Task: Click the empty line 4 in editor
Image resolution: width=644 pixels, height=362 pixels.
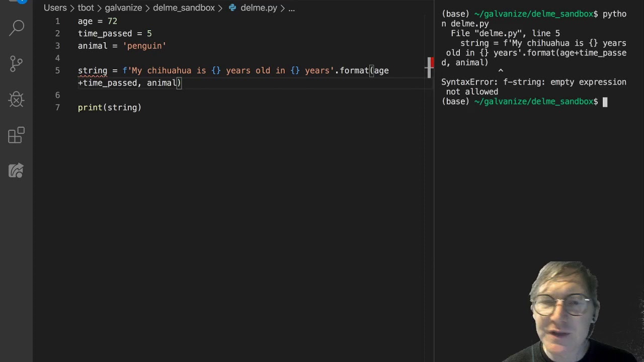Action: 252,58
